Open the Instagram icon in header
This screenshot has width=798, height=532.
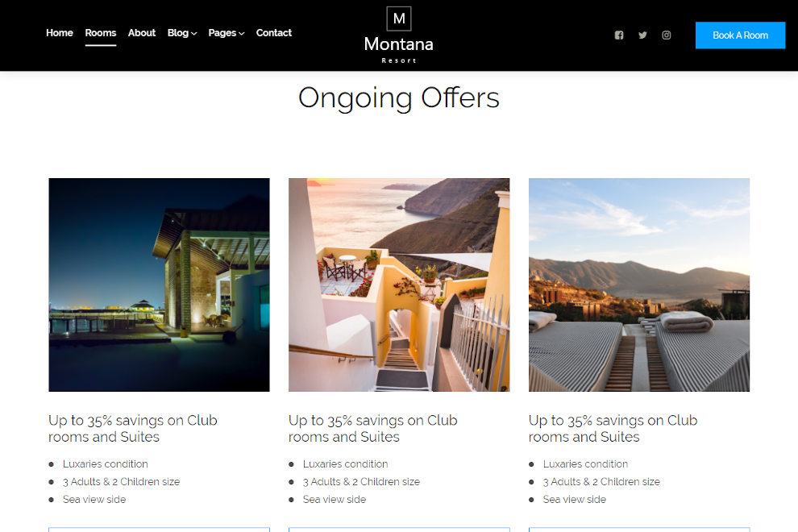(666, 35)
